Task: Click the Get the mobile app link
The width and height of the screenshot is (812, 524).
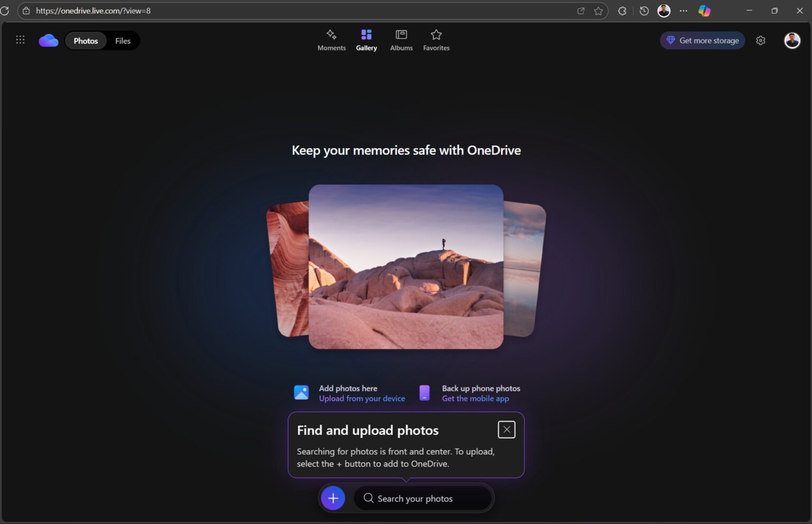Action: pos(475,398)
